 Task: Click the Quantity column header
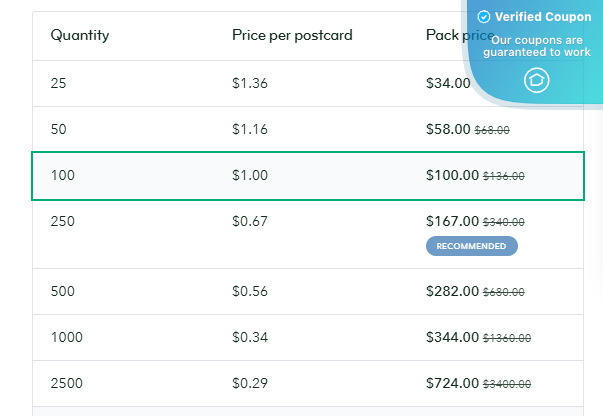pyautogui.click(x=80, y=36)
